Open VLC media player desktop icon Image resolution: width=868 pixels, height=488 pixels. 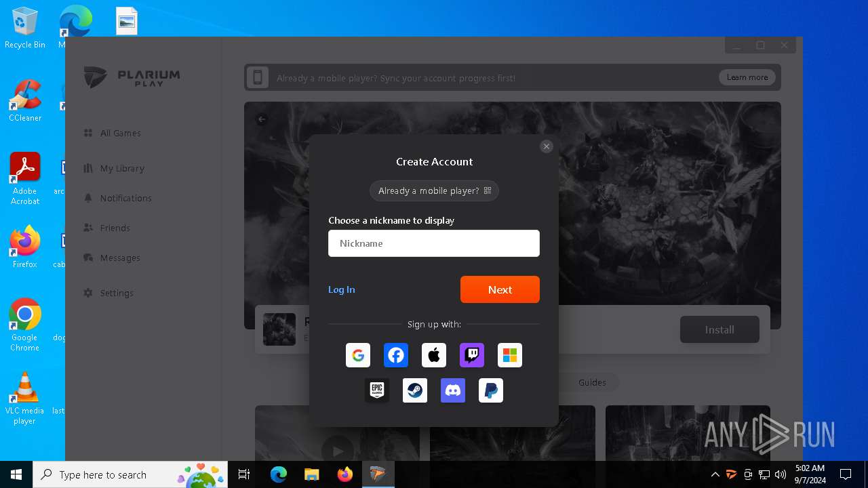coord(25,399)
